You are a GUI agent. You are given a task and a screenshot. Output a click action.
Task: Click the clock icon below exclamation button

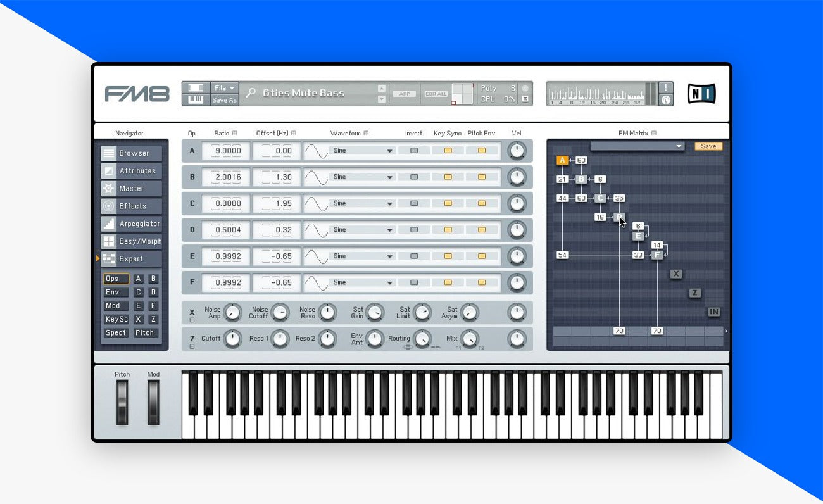pyautogui.click(x=666, y=99)
